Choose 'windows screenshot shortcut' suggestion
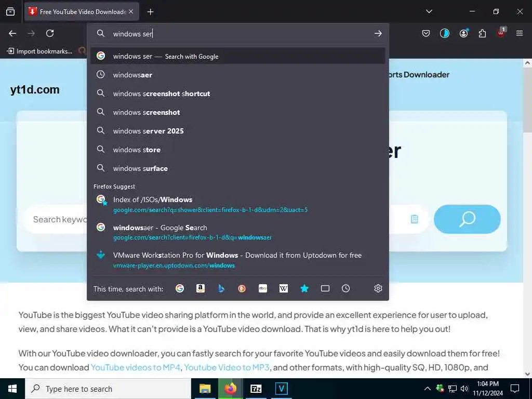Screen dimensions: 532x399 [x=238, y=94]
